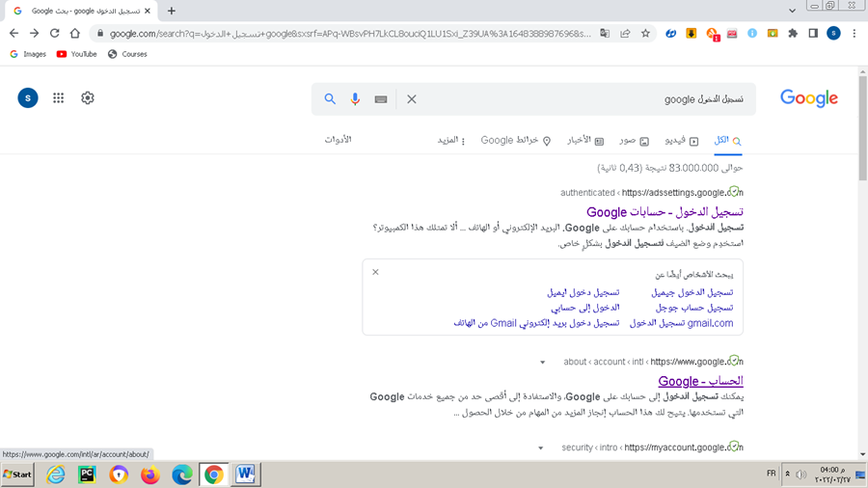868x488 pixels.
Task: Open the on-screen keyboard input tool
Action: pyautogui.click(x=381, y=99)
